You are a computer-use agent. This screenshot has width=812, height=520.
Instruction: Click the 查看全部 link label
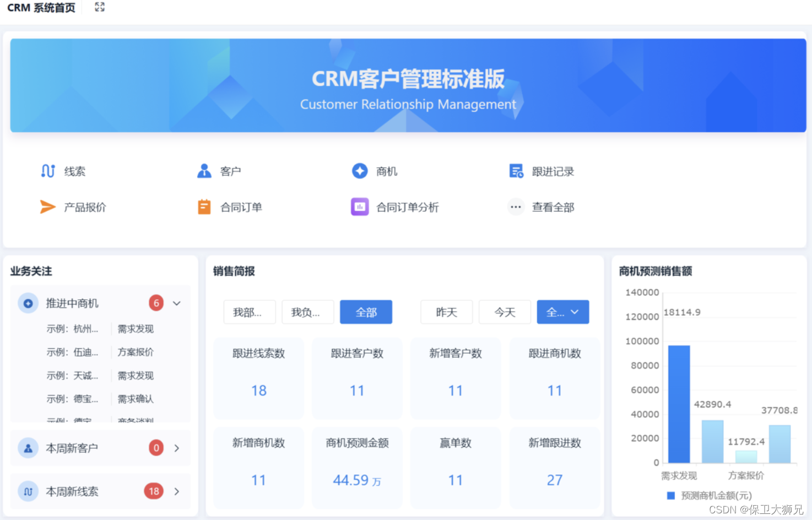553,208
